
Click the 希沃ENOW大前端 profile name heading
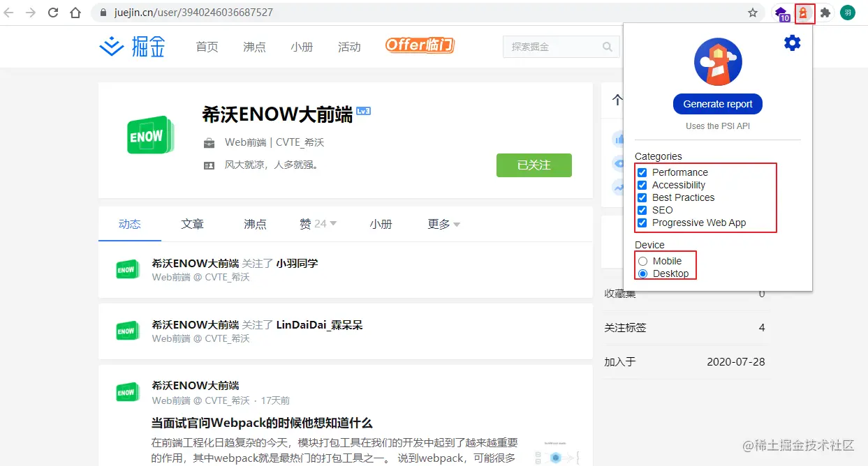point(277,114)
